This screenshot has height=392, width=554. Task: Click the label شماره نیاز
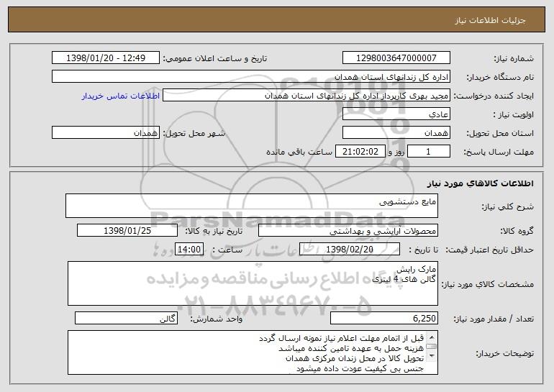pos(514,58)
